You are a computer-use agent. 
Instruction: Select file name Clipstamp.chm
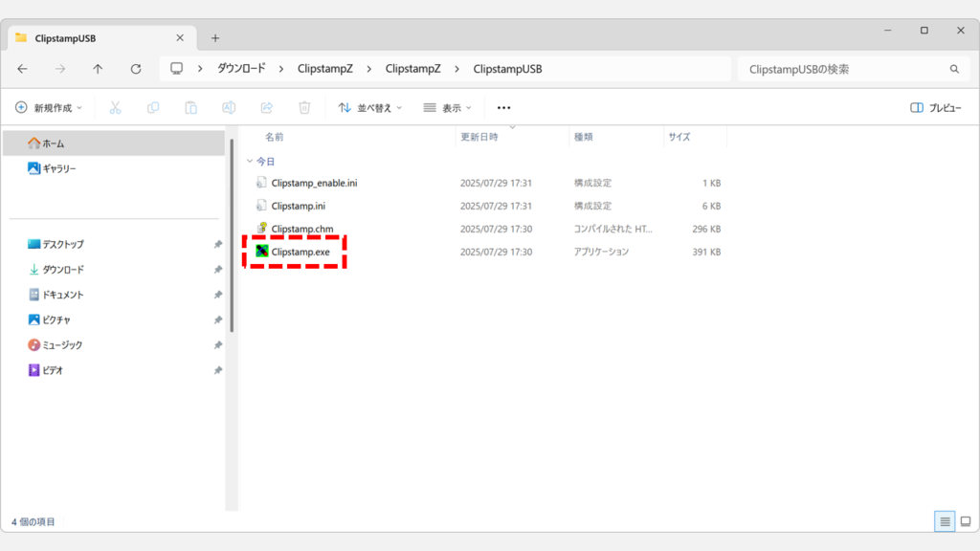pos(302,229)
